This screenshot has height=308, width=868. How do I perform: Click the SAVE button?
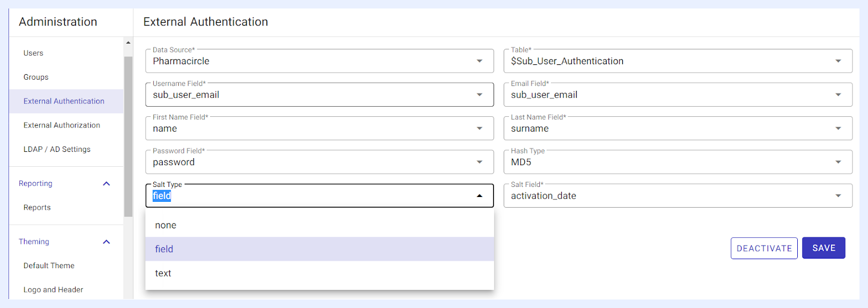823,248
